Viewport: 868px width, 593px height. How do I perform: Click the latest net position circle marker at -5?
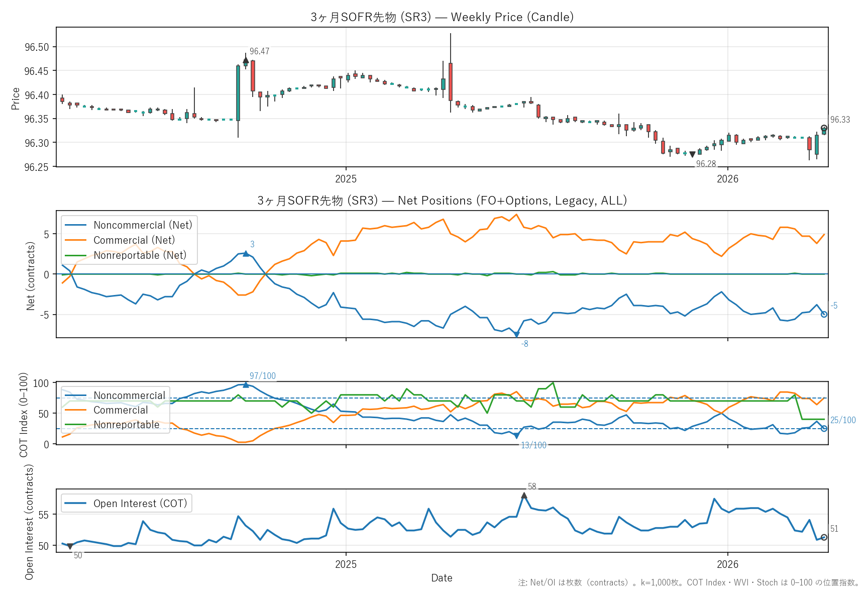(824, 314)
